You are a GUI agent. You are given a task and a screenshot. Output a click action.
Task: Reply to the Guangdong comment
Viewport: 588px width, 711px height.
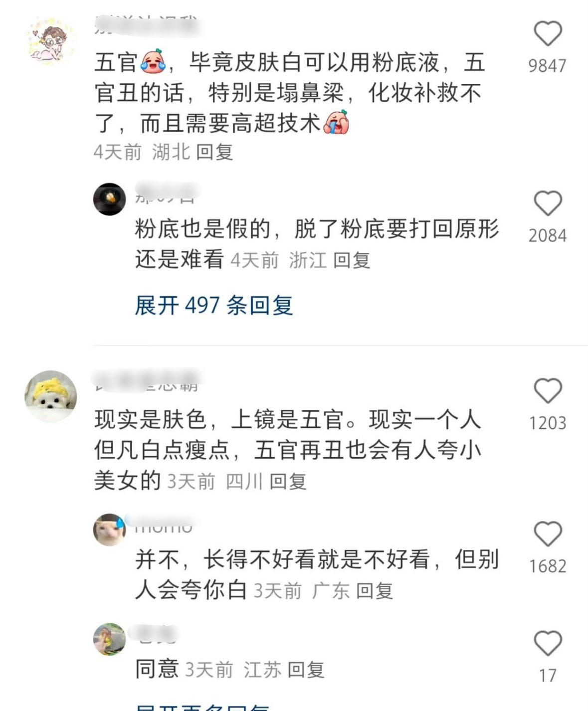coord(375,591)
